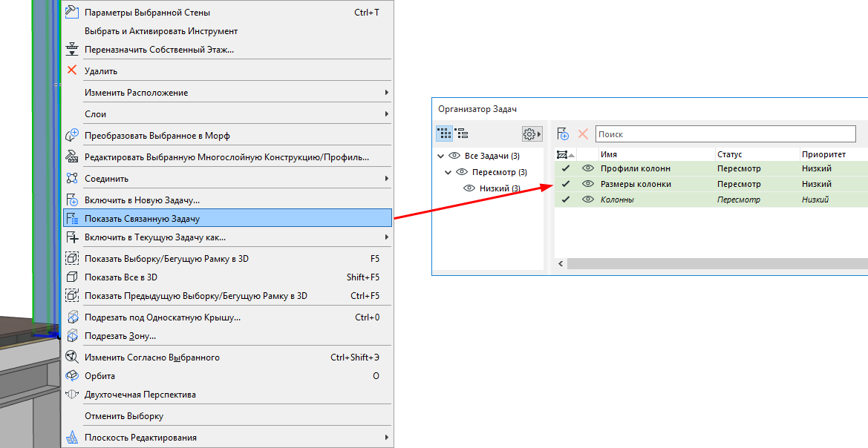Collapse the Пересмотр (3) tree node

pos(448,173)
